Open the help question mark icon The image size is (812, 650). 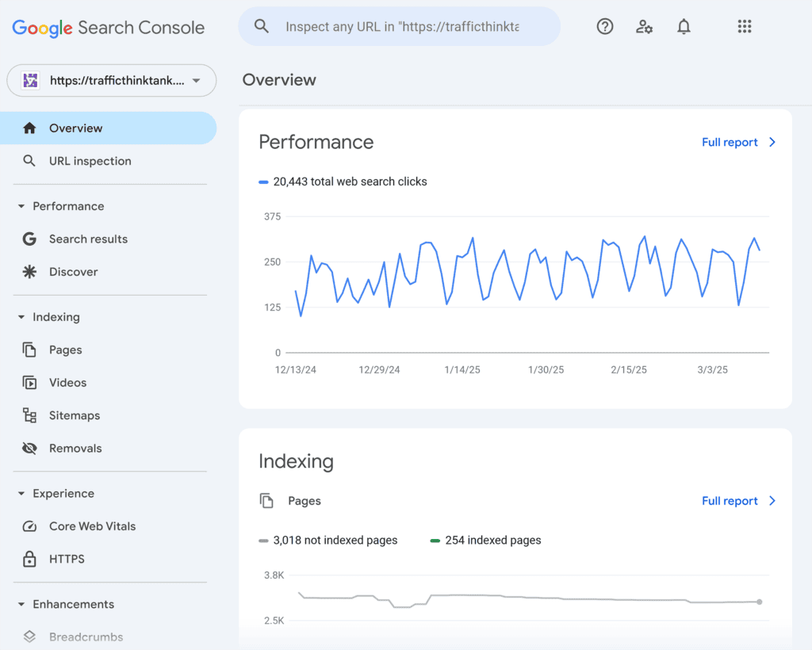pyautogui.click(x=605, y=26)
